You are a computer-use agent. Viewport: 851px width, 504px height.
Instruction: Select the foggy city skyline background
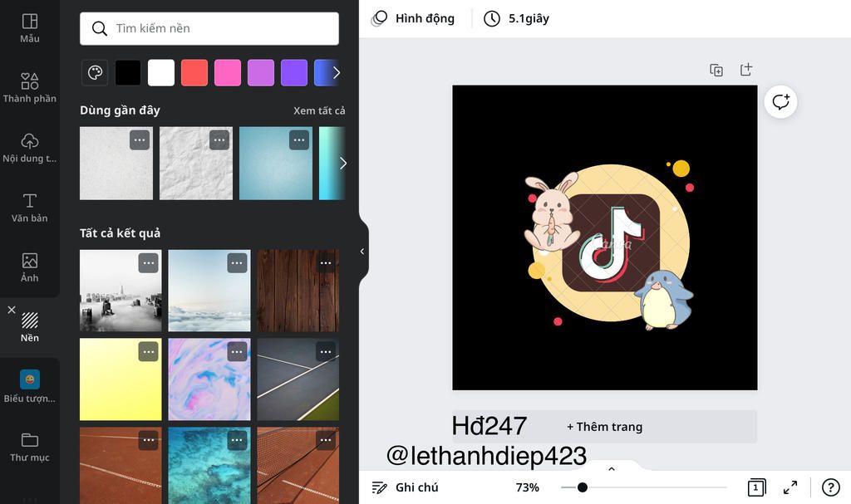tap(121, 291)
